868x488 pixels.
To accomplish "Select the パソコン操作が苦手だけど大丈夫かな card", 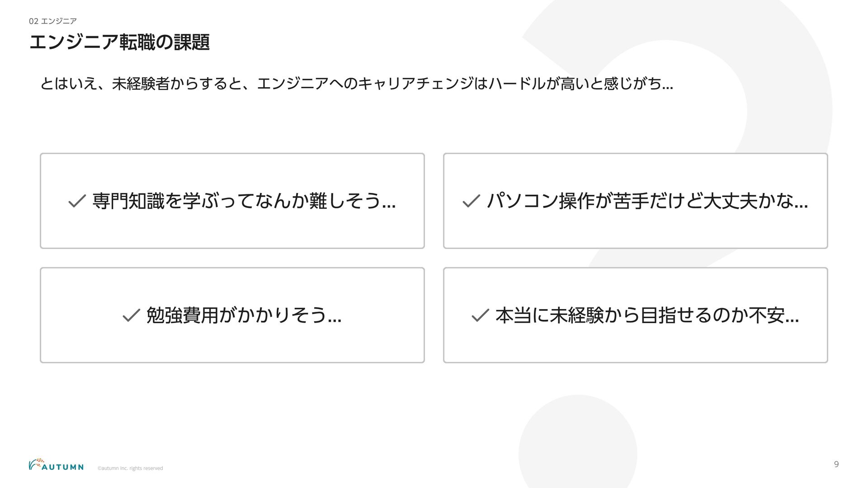I will coord(636,201).
